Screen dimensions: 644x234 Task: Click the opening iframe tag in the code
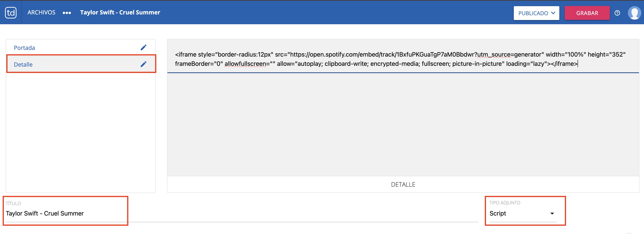click(x=186, y=55)
